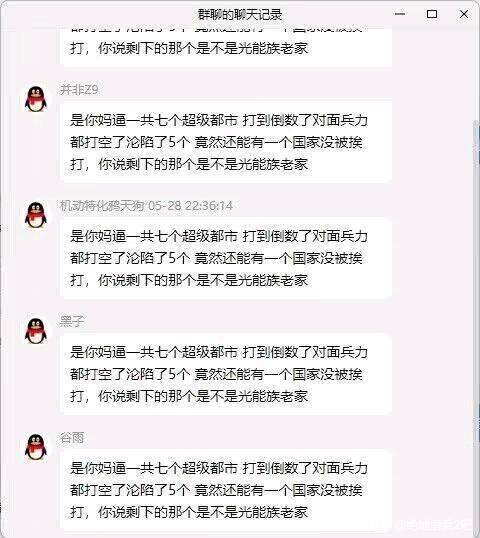Click the 群聊的聊天记录 window title

(x=240, y=14)
